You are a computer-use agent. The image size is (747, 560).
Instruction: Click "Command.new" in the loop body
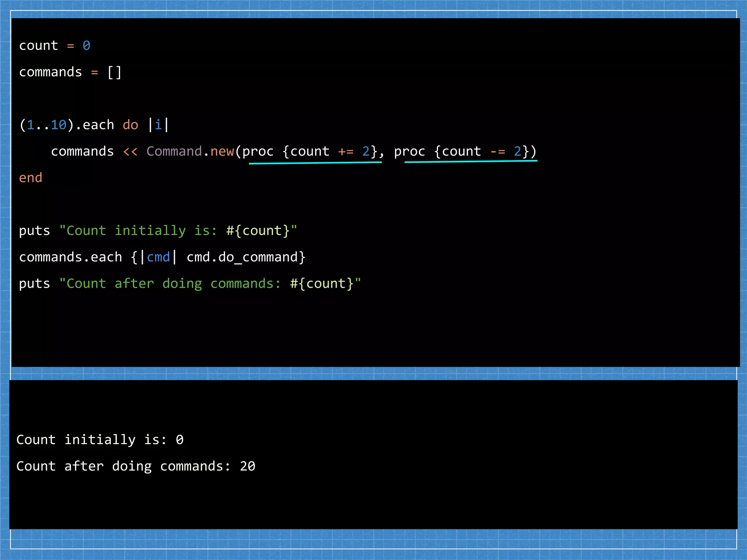[x=190, y=151]
